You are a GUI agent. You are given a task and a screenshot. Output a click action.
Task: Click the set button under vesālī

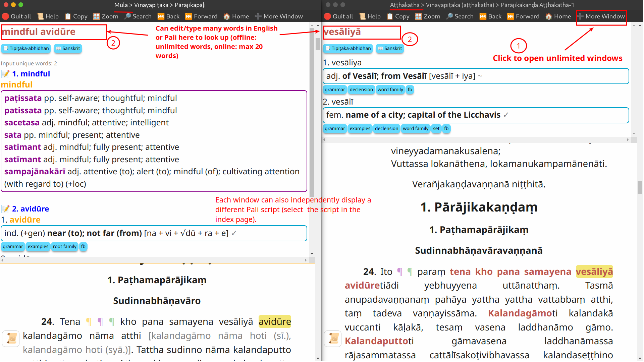tap(436, 128)
